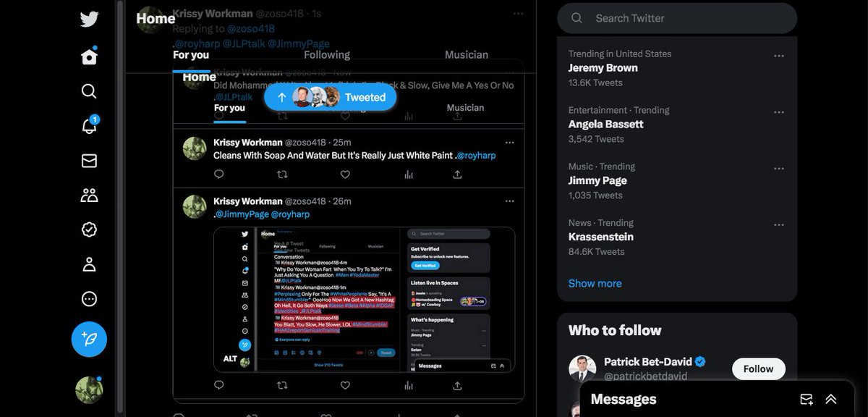
Task: Retweet the 'White Paint' tweet
Action: pyautogui.click(x=282, y=174)
